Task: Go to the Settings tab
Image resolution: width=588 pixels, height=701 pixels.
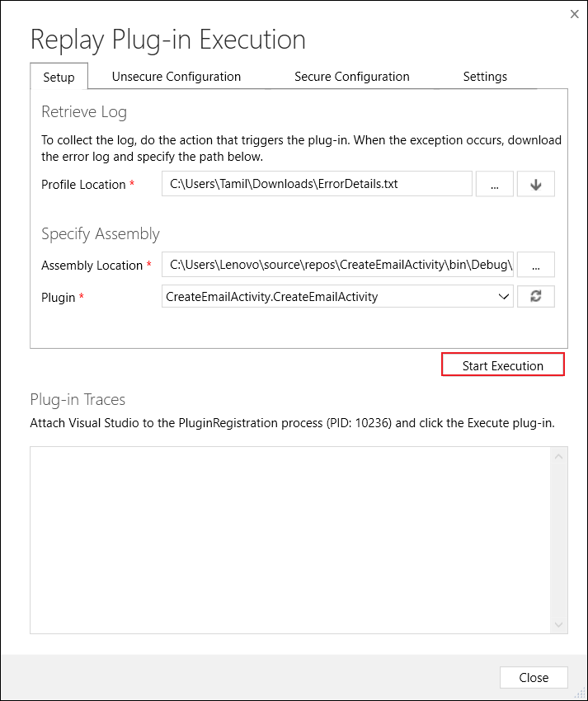Action: (x=485, y=77)
